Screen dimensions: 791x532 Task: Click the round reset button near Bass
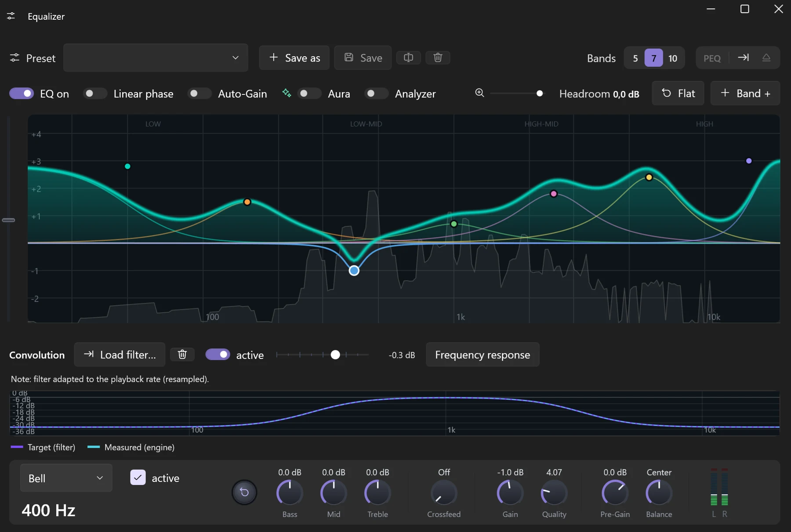[x=244, y=492]
